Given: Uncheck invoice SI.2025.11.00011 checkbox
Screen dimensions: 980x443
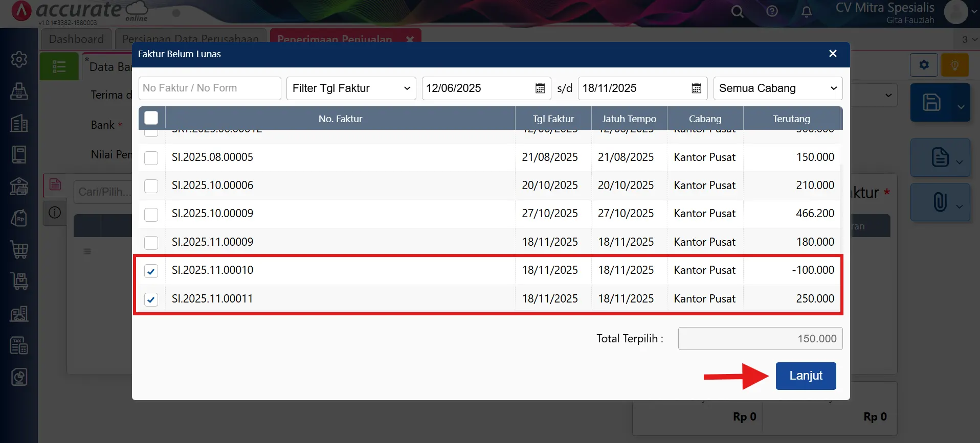Looking at the screenshot, I should pos(151,299).
